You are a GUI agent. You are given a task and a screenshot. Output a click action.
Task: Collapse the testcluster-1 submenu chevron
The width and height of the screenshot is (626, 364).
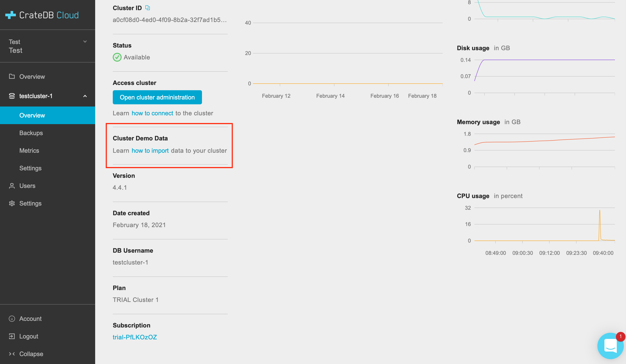tap(85, 96)
